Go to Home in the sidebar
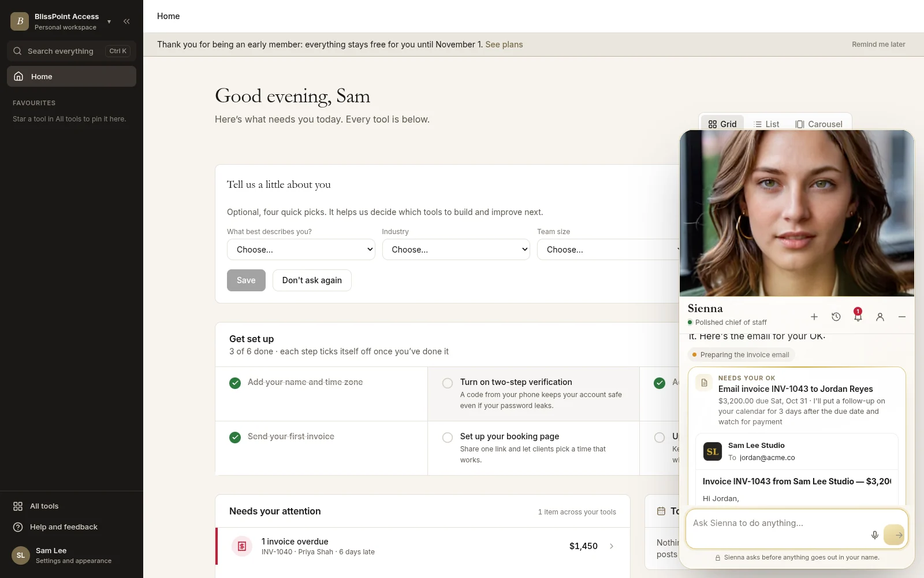This screenshot has width=924, height=578. point(72,76)
